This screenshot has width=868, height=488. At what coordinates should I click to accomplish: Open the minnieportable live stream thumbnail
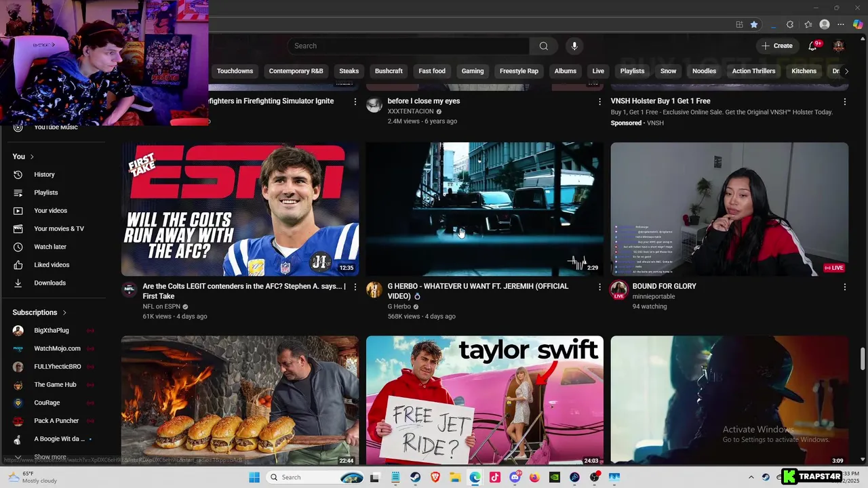pyautogui.click(x=729, y=209)
